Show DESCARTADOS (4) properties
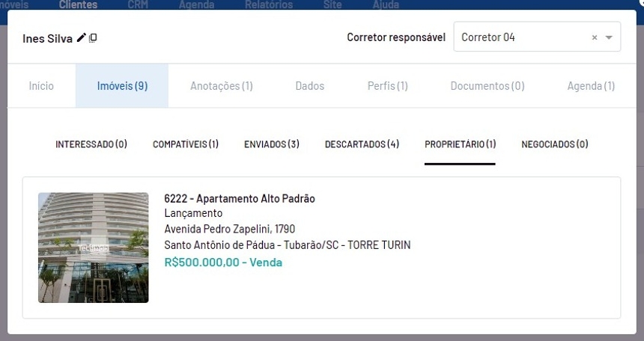This screenshot has height=341, width=644. point(362,144)
